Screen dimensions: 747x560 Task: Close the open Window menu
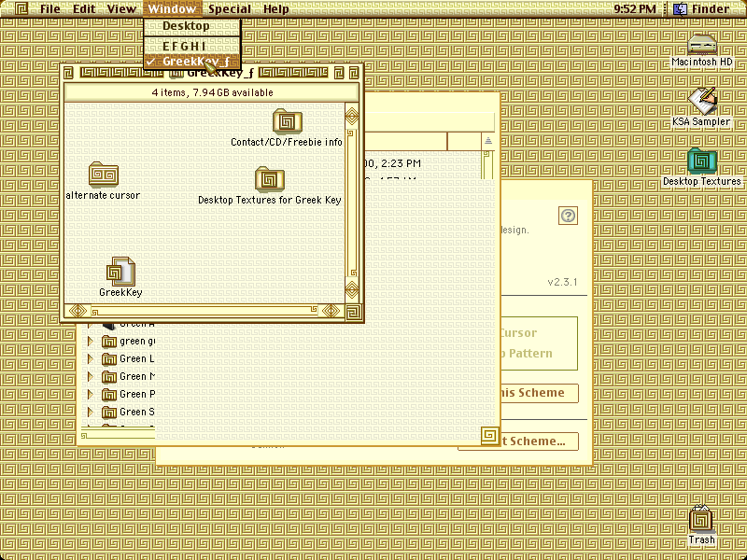coord(172,9)
